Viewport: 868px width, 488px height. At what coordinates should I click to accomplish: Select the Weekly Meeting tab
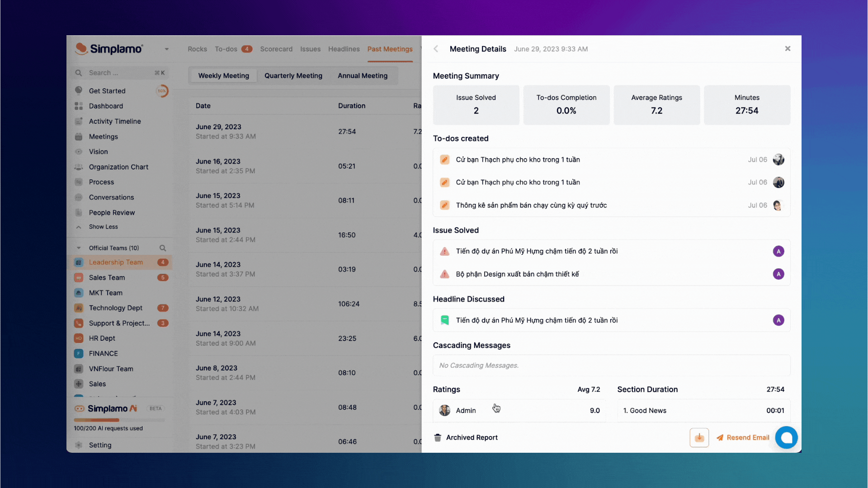click(x=224, y=75)
